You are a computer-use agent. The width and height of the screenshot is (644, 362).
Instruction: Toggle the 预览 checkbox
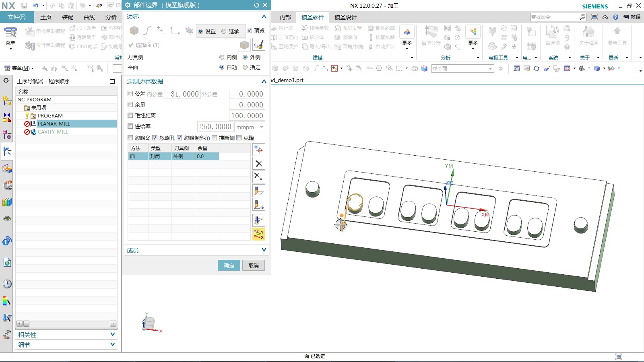[249, 31]
